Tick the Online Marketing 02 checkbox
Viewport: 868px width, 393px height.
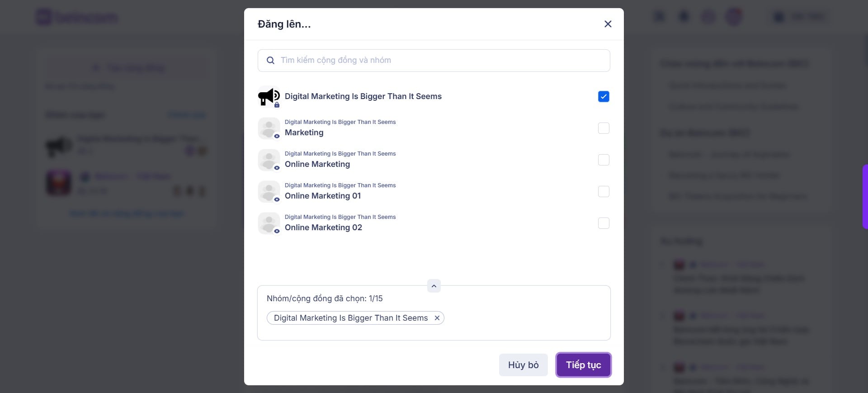[604, 223]
